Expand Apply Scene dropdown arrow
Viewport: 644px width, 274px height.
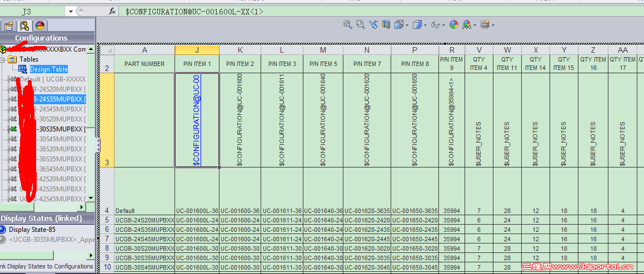point(475,25)
